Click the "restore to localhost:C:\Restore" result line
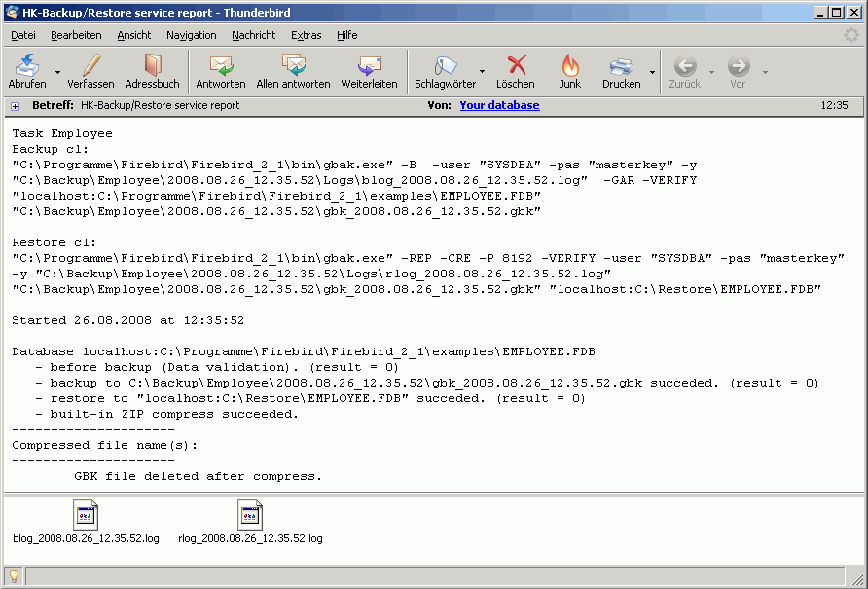The width and height of the screenshot is (868, 589). tap(310, 398)
